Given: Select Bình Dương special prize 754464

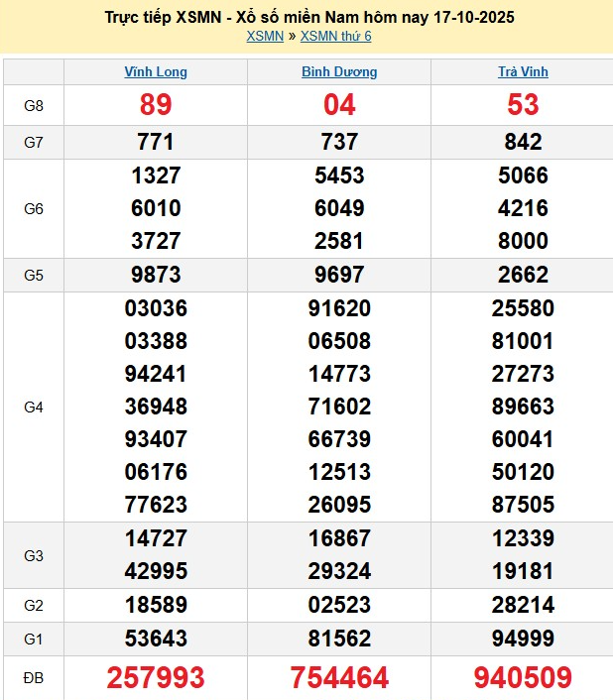Looking at the screenshot, I should [x=339, y=677].
